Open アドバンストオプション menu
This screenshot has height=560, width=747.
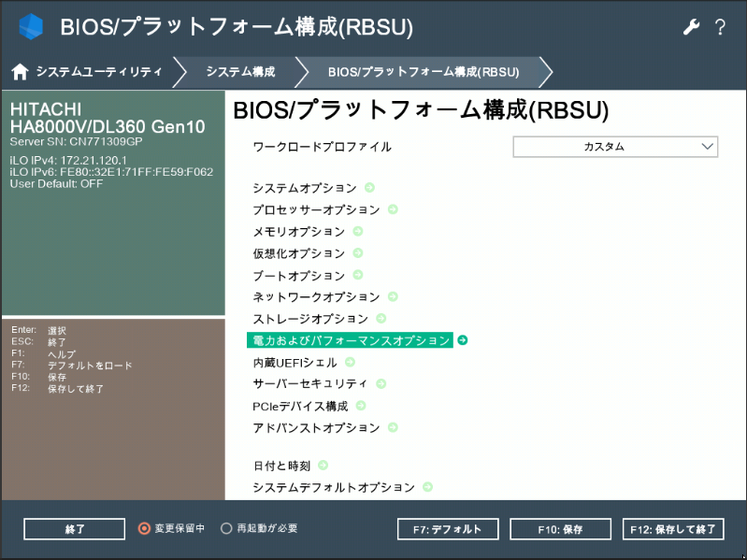point(316,428)
